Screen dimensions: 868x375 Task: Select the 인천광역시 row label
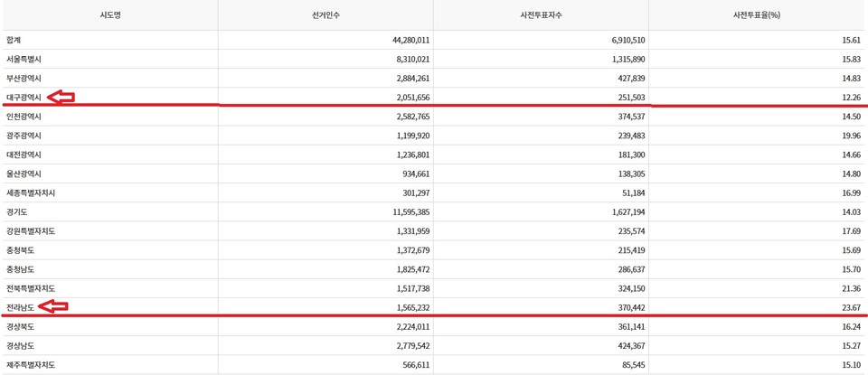24,117
